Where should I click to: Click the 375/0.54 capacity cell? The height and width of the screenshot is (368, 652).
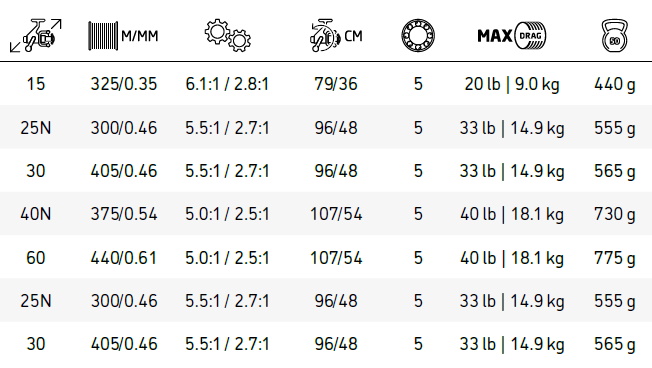(124, 214)
